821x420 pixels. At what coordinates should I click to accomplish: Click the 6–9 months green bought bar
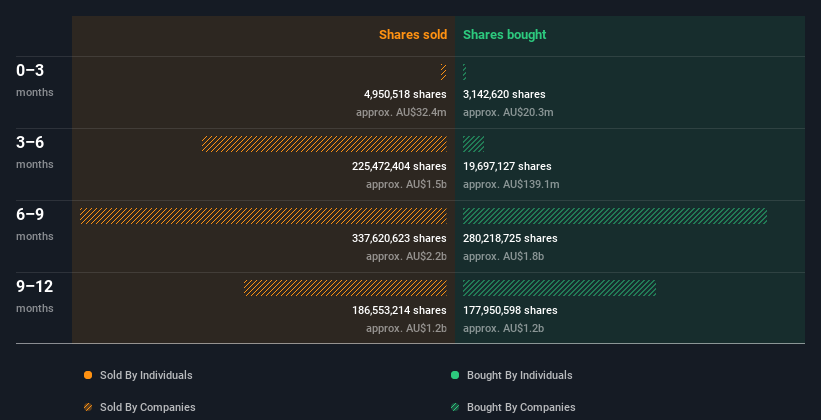(x=615, y=216)
